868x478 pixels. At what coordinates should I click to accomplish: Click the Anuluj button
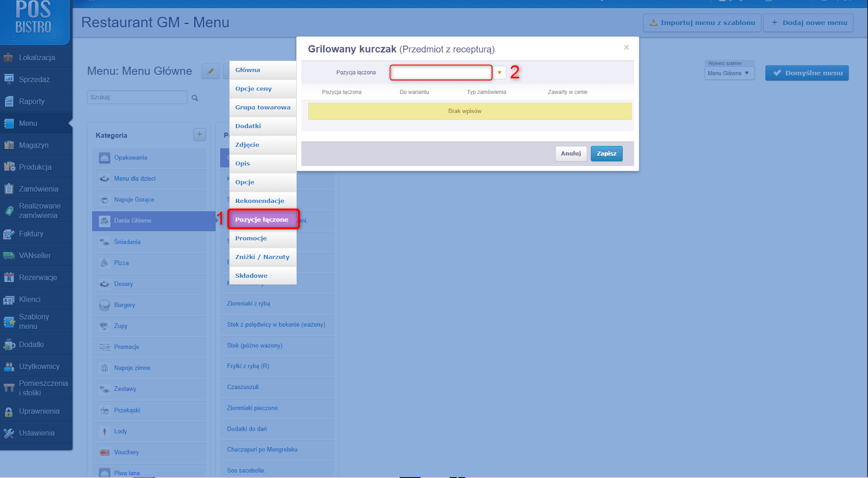point(571,154)
